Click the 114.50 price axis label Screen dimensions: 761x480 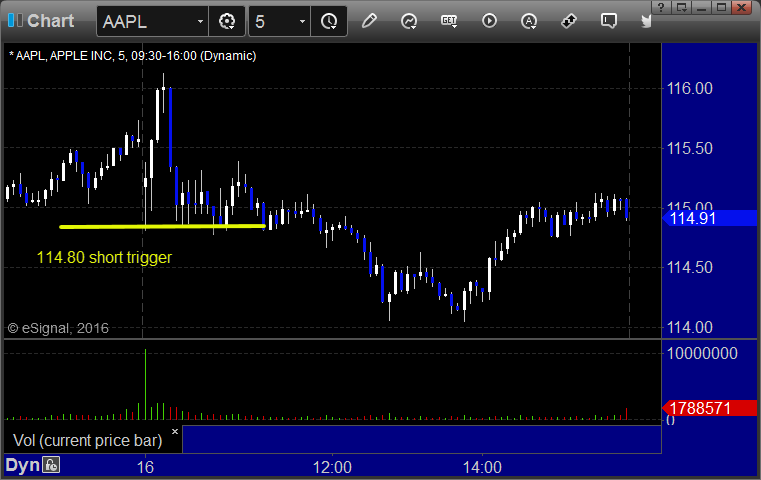point(690,267)
